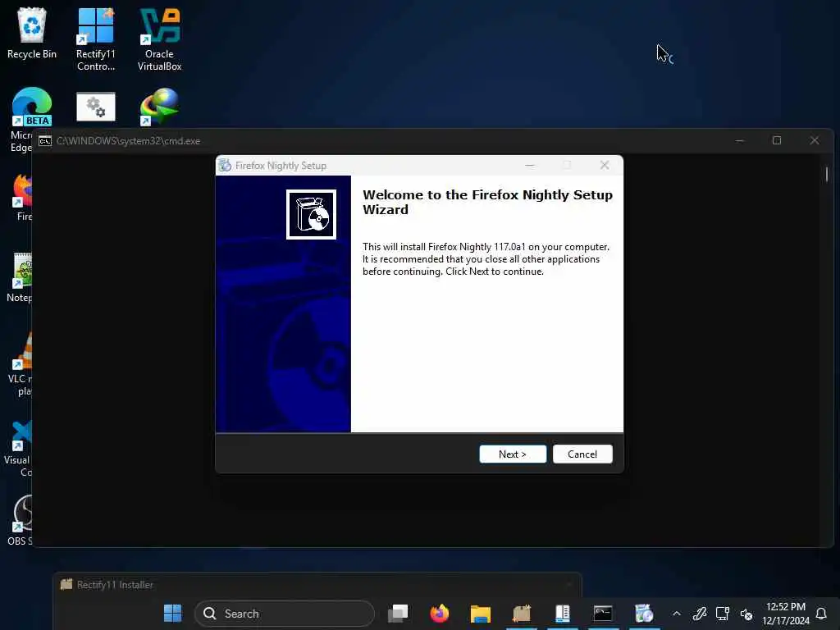The image size is (840, 630).
Task: Open File Explorer from the taskbar
Action: (481, 614)
